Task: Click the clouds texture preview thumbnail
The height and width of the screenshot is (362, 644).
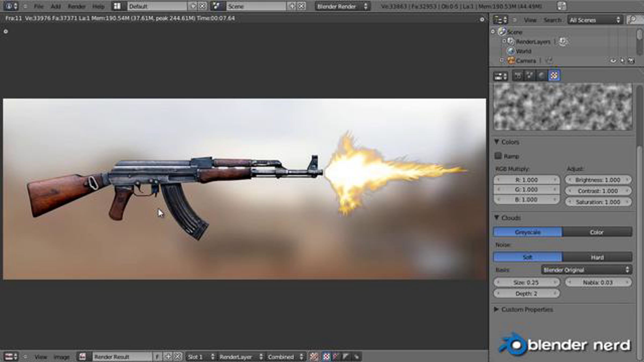Action: coord(563,107)
